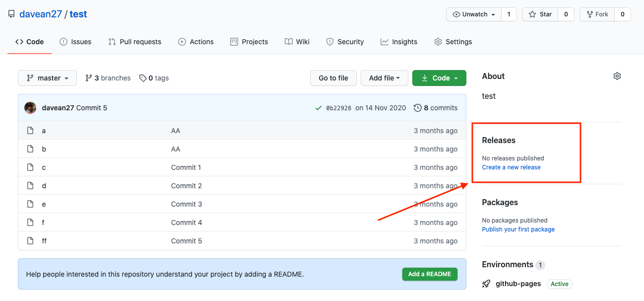Click davean27's avatar in commit header
This screenshot has width=644, height=301.
(30, 108)
